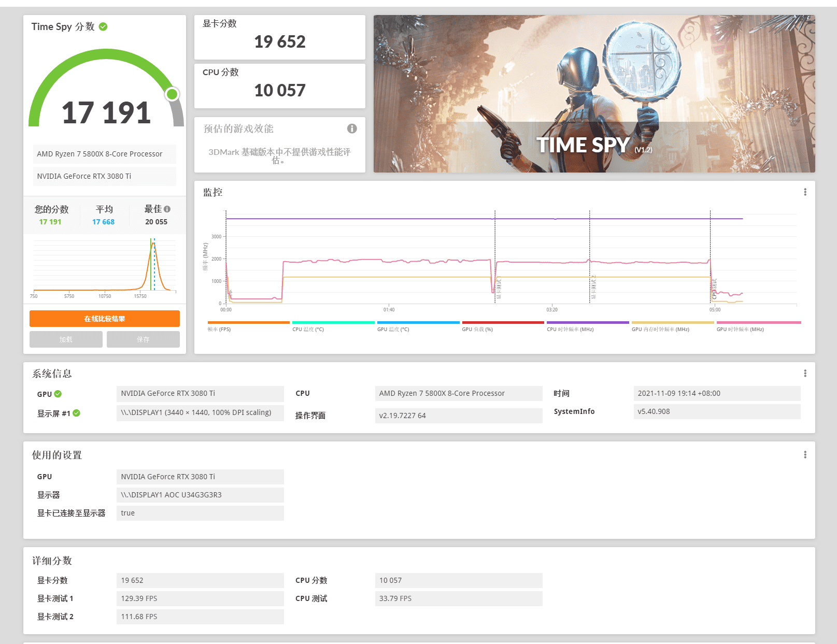This screenshot has height=644, width=837.
Task: Click the 预估的游戏效能 heading
Action: pyautogui.click(x=238, y=128)
